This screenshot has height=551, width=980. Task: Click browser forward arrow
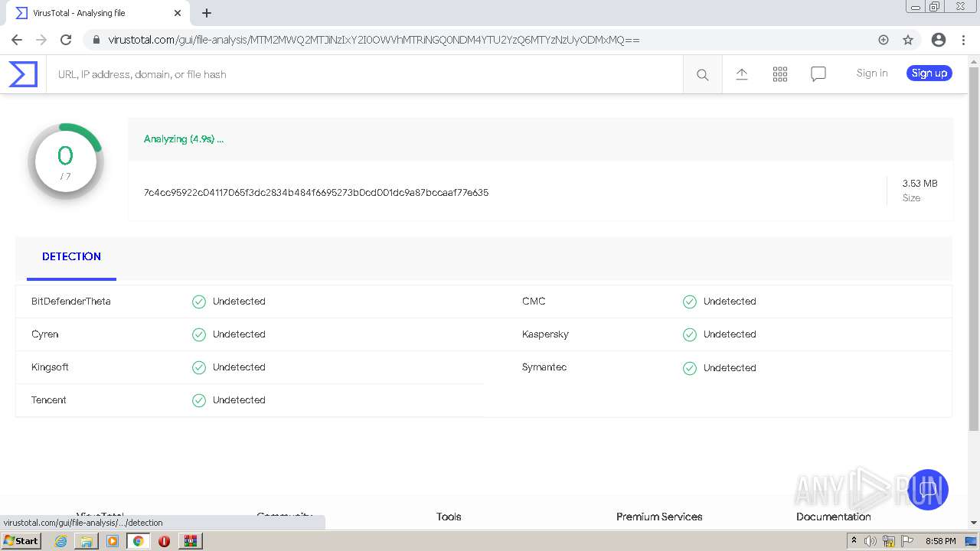[x=41, y=40]
